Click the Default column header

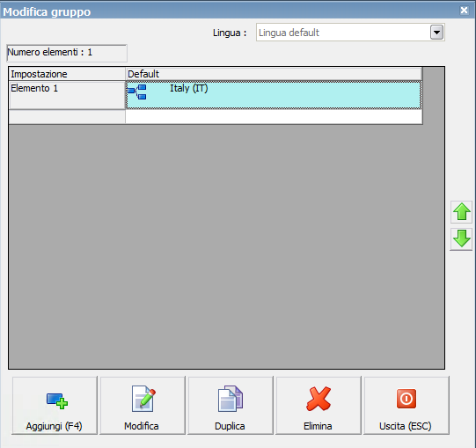click(x=274, y=74)
